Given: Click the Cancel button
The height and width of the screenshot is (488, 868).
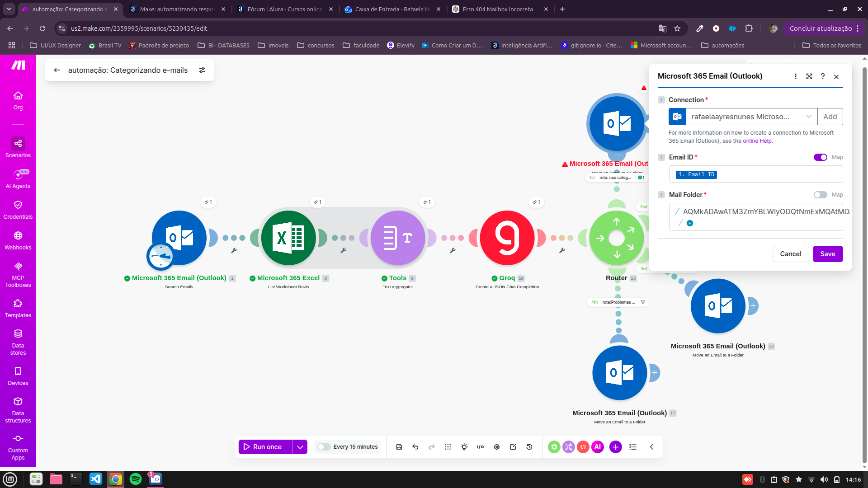Looking at the screenshot, I should (x=791, y=254).
